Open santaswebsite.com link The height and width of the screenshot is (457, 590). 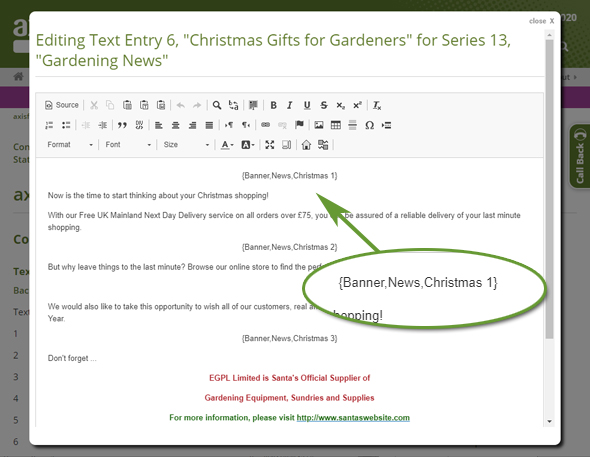[353, 418]
